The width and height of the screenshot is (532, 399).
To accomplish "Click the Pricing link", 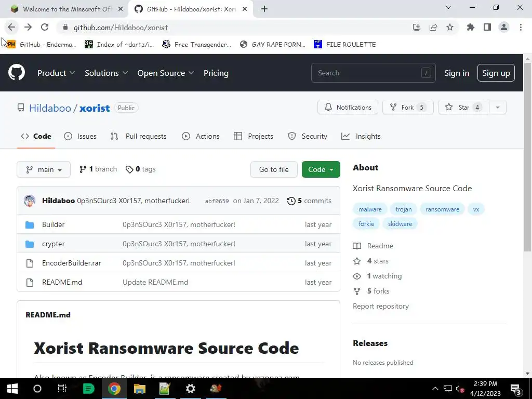I will [216, 73].
